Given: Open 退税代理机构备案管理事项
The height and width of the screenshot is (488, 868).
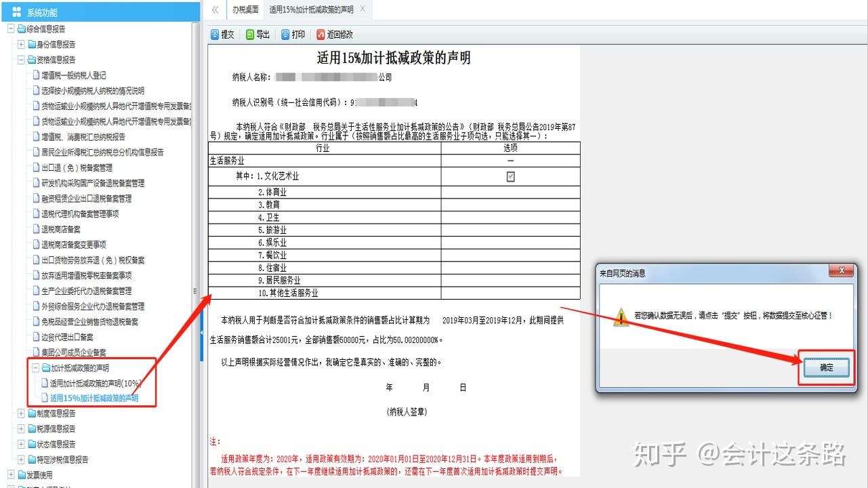Looking at the screenshot, I should 80,213.
